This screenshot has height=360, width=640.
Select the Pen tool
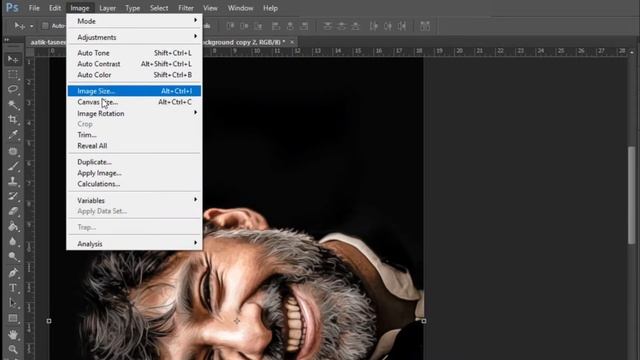[13, 273]
